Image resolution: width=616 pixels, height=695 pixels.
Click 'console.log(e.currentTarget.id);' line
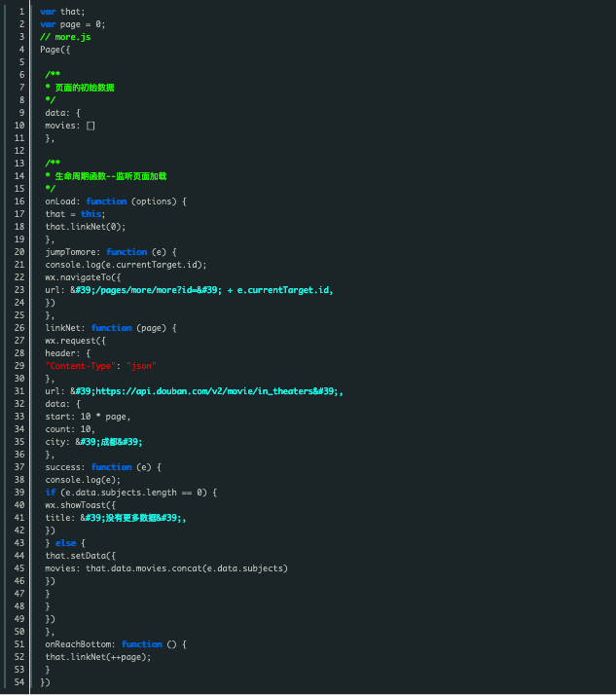[126, 265]
